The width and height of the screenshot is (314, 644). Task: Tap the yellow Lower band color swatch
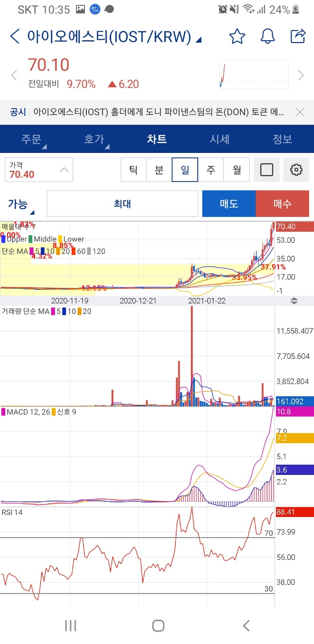[60, 239]
